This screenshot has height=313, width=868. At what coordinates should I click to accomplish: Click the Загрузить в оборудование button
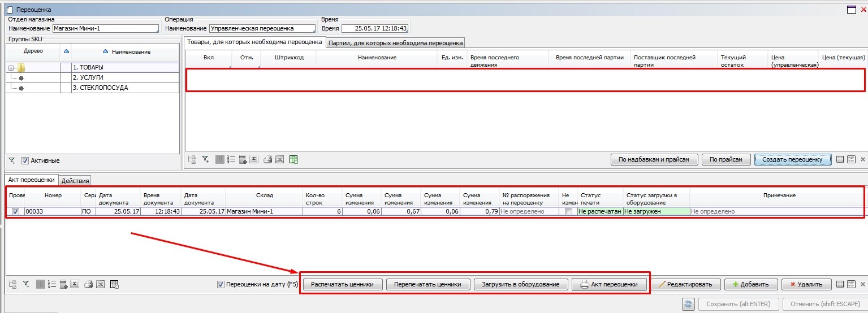click(520, 284)
